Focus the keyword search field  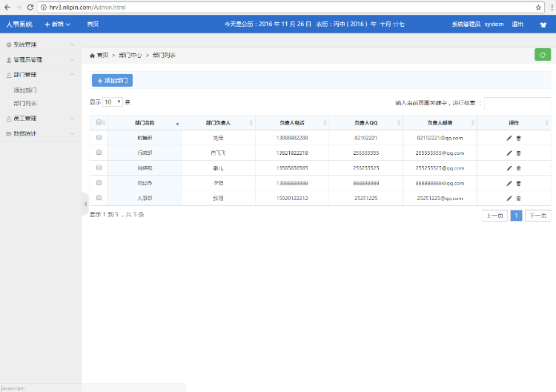pos(517,103)
